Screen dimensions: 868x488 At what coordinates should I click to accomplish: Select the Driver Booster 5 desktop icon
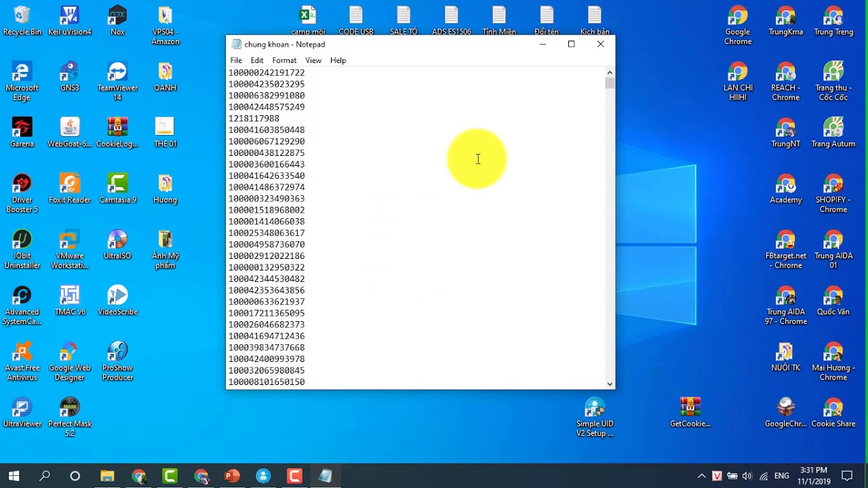pos(22,193)
